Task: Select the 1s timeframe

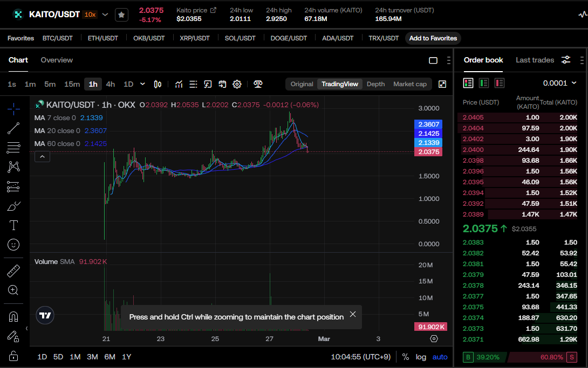Action: tap(12, 84)
